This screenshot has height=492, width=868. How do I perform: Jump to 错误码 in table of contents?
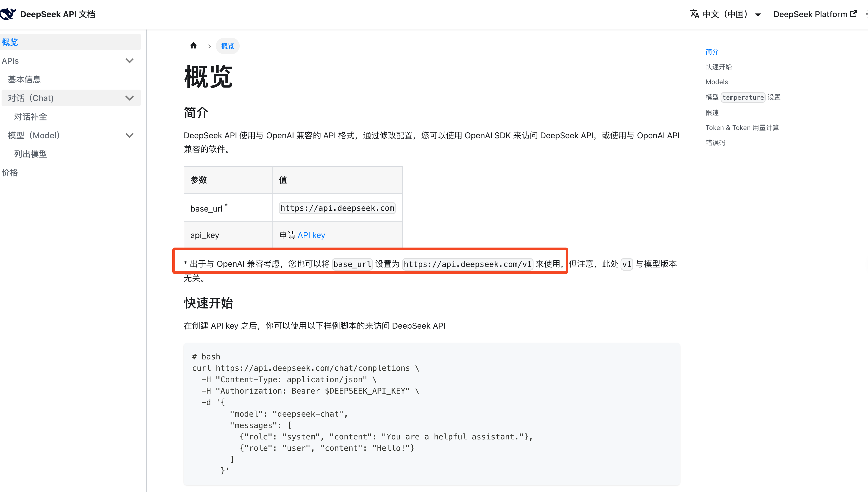(x=715, y=143)
